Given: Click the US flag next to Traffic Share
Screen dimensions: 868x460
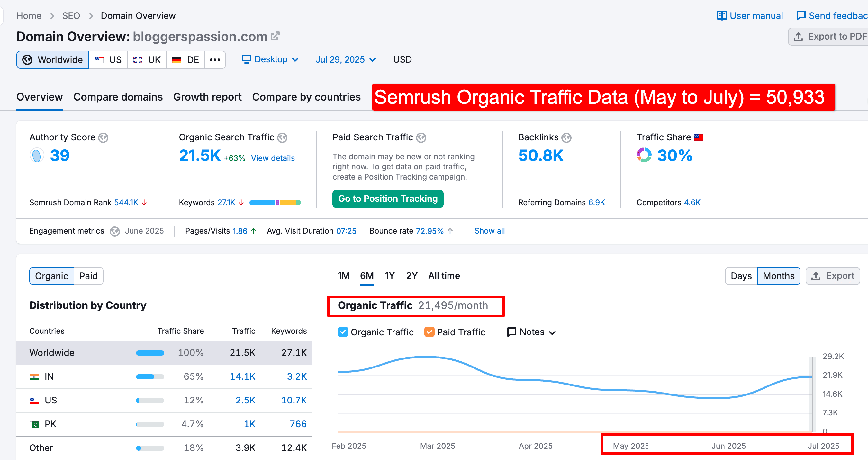Looking at the screenshot, I should click(x=699, y=137).
